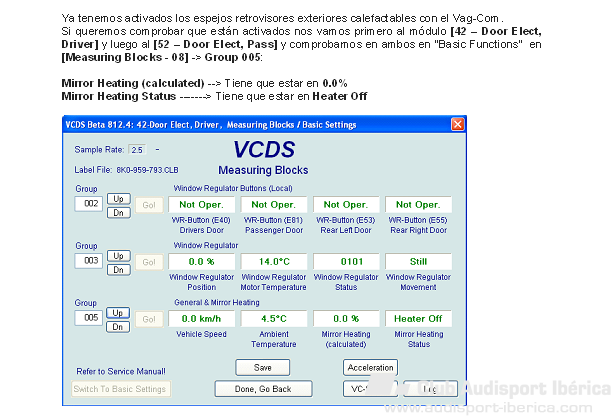Click the Window Regulator Motor Temperature label
Image resolution: width=613 pixels, height=416 pixels.
pos(274,282)
